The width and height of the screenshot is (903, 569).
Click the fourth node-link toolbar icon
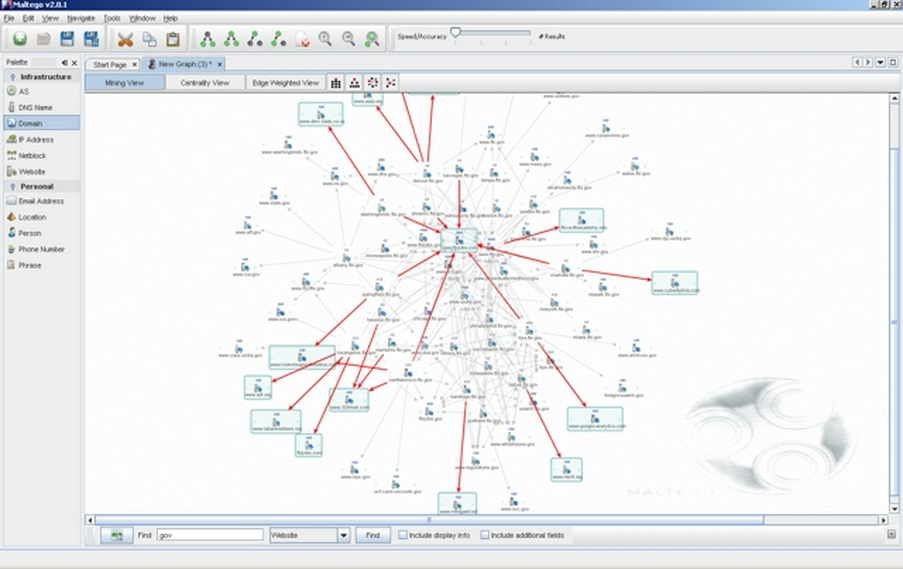point(279,39)
